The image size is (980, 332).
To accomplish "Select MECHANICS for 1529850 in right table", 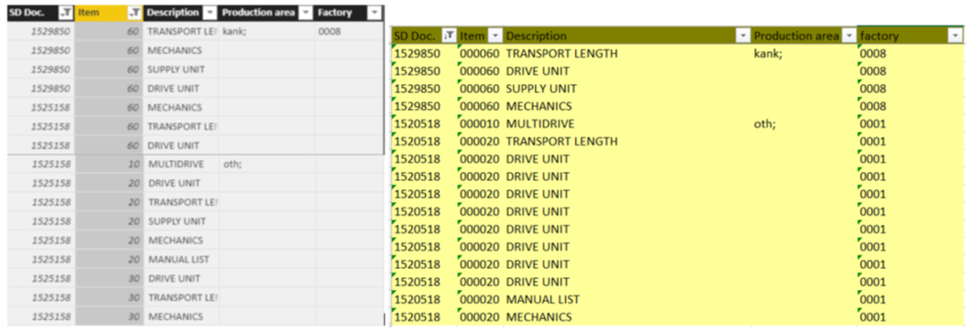I will 627,106.
